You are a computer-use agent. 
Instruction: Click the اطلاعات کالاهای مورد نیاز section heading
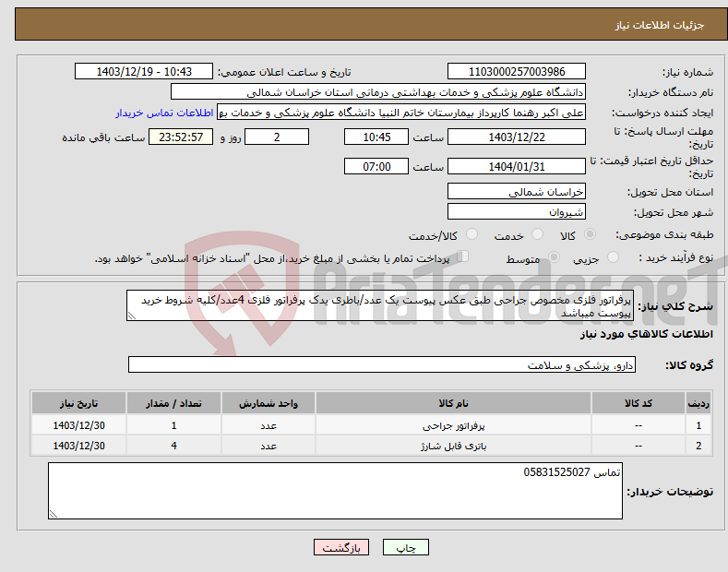click(646, 334)
